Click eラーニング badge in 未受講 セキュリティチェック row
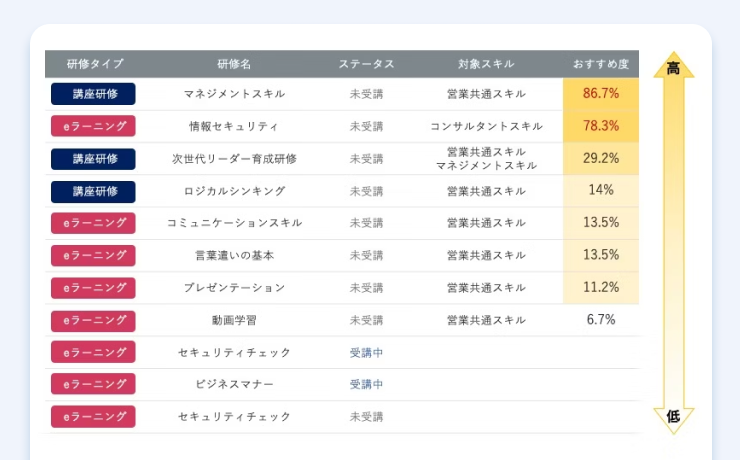The width and height of the screenshot is (740, 460). [x=93, y=417]
